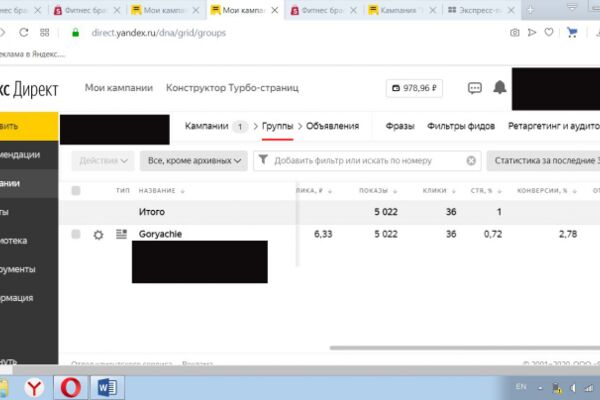Screen dimensions: 600x400
Task: Switch to the Фразы tab
Action: 400,126
